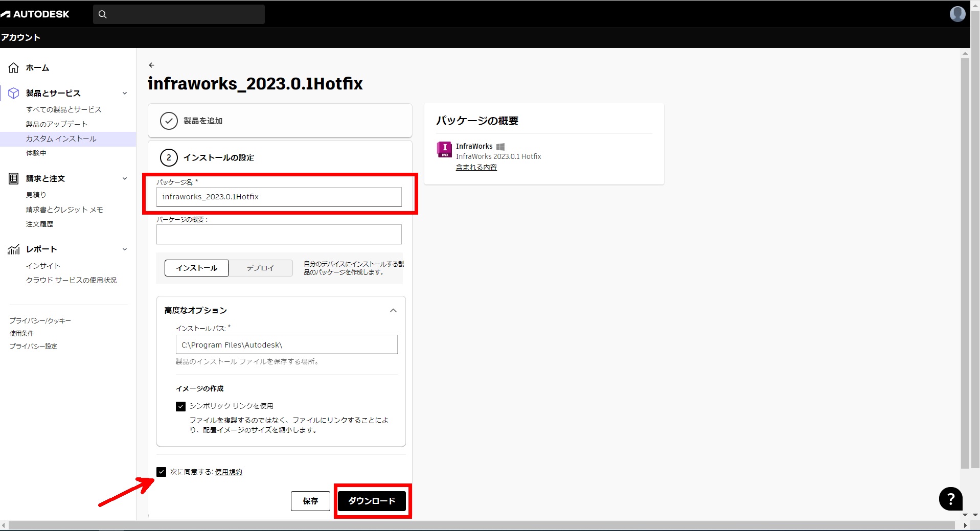This screenshot has width=980, height=531.
Task: Open the help question mark button
Action: tap(950, 498)
